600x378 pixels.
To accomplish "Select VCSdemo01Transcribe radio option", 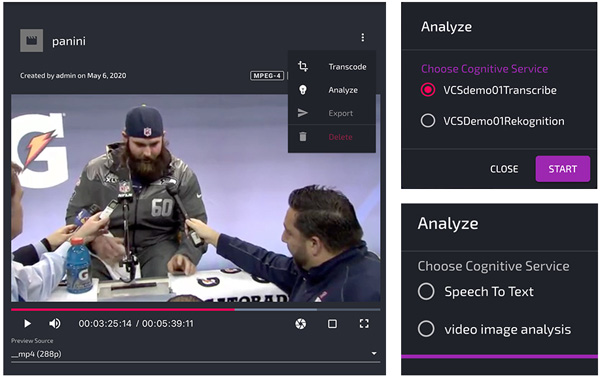I will coord(428,90).
